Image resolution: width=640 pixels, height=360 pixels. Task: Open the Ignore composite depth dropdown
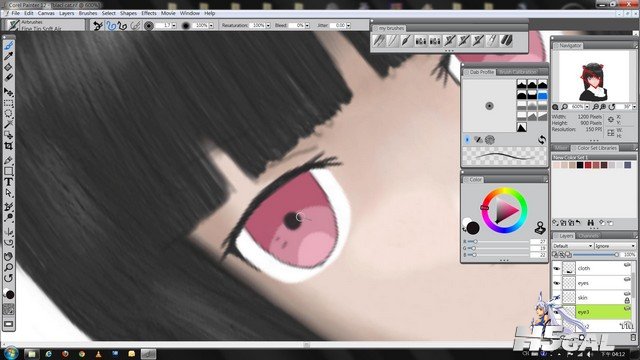click(615, 246)
